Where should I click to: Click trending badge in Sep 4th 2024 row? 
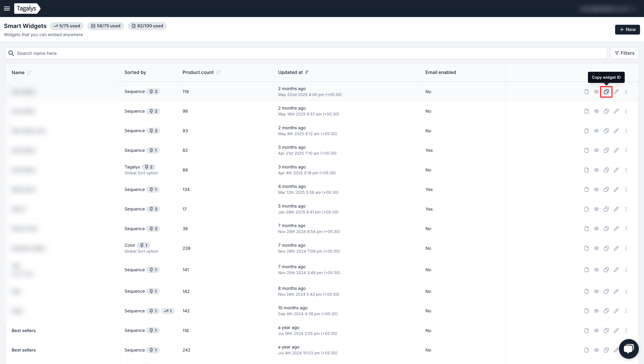tap(168, 311)
